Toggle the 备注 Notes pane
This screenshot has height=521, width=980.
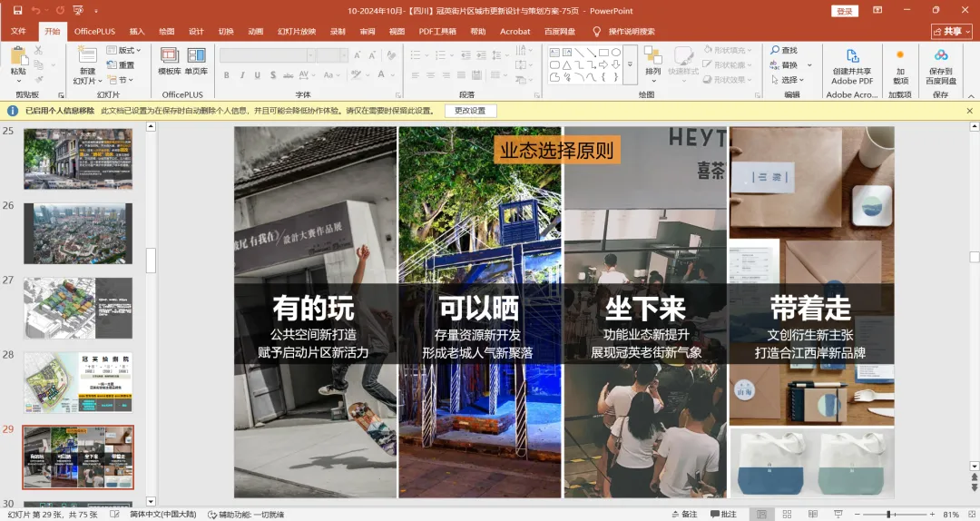[684, 514]
